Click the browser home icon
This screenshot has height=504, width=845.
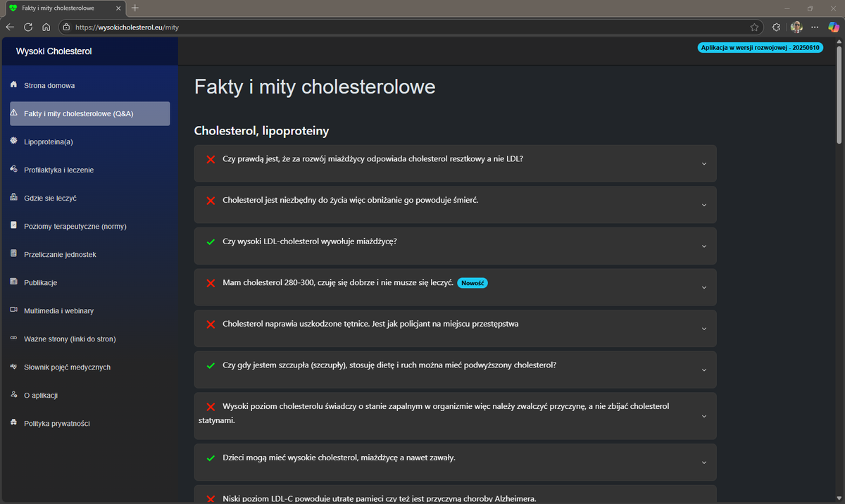click(x=46, y=27)
